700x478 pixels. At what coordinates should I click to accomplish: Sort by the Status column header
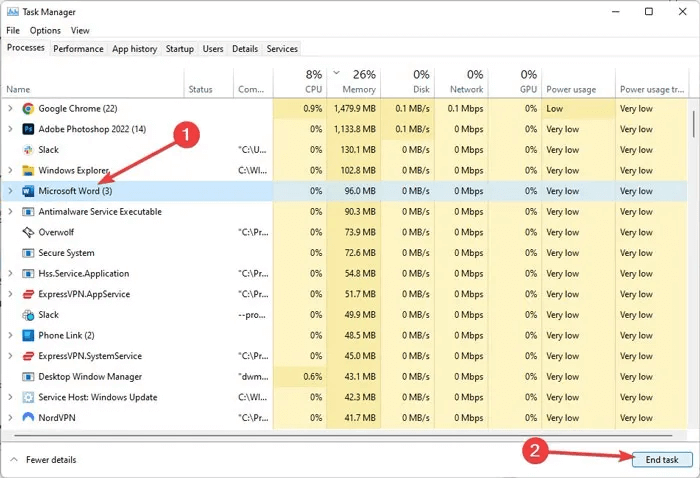208,83
